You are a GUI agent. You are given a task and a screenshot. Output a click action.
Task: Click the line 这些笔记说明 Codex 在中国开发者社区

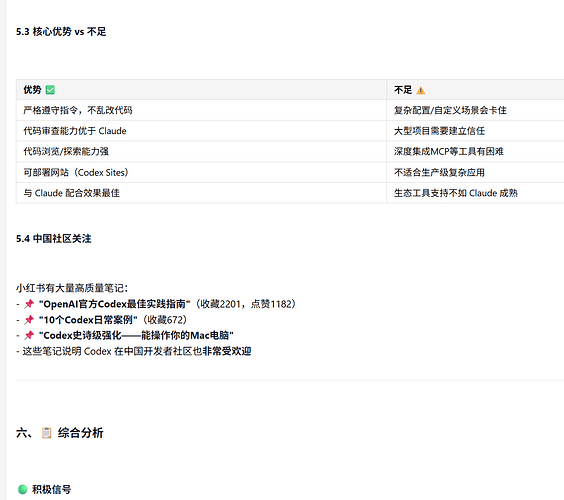133,351
